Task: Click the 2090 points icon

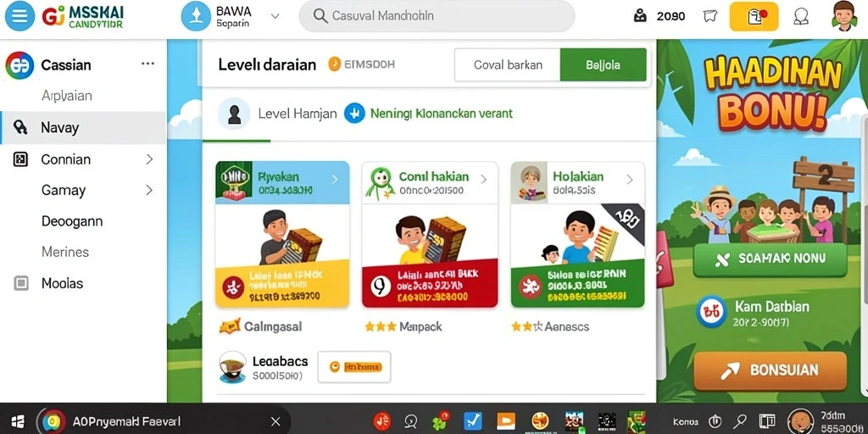Action: (x=640, y=16)
